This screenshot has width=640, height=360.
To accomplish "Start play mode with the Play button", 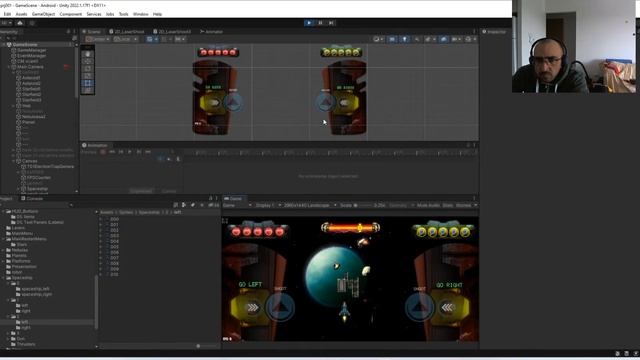I will (x=309, y=23).
